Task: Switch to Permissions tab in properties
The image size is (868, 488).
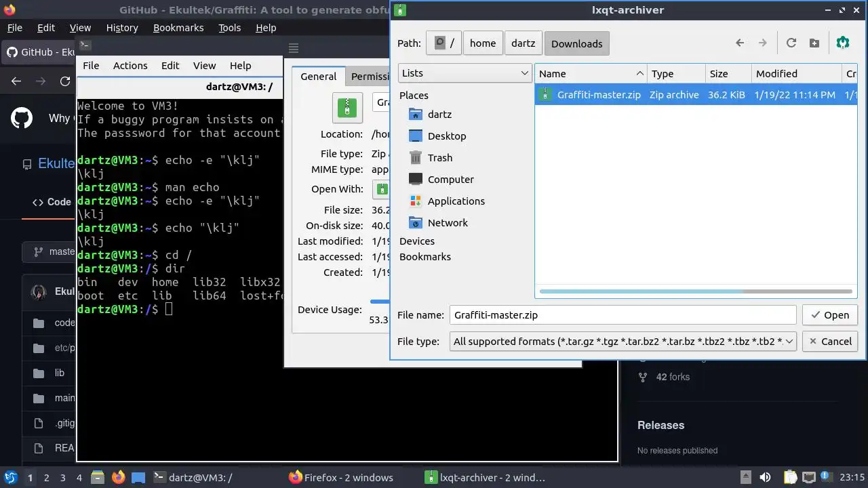Action: pos(370,77)
